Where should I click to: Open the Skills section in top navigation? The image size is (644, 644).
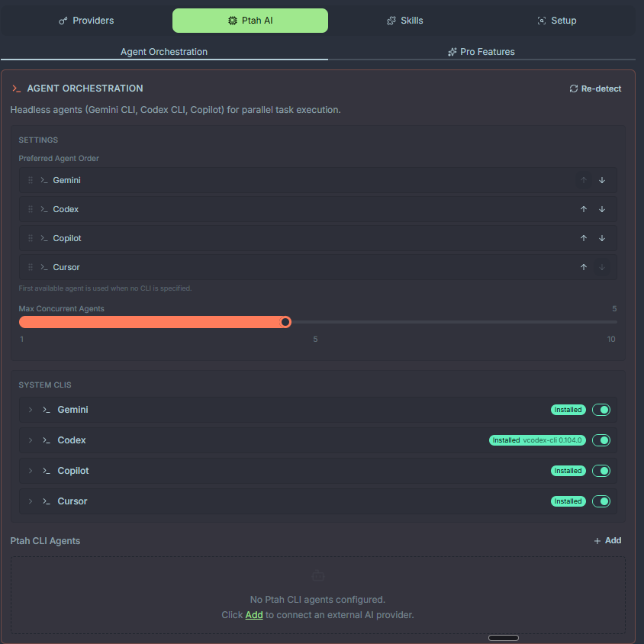pyautogui.click(x=404, y=20)
